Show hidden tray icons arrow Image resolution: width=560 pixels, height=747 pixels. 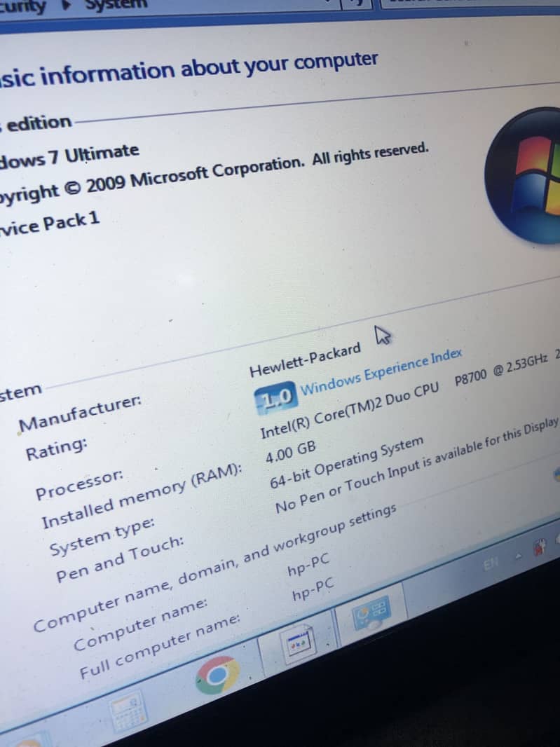tap(519, 556)
